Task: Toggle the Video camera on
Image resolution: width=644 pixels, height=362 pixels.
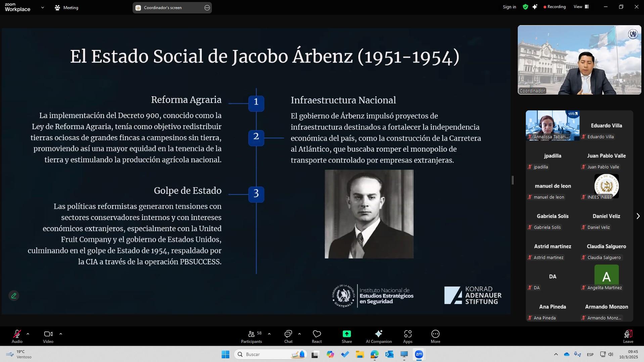Action: pyautogui.click(x=48, y=337)
